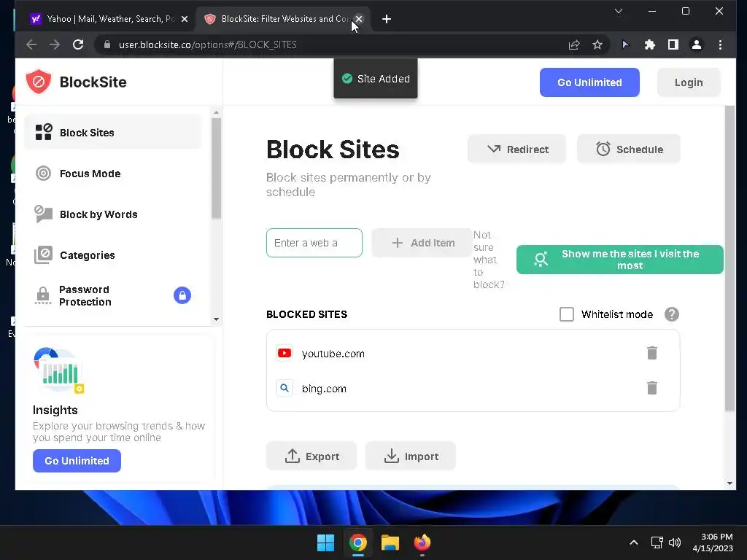Image resolution: width=747 pixels, height=560 pixels.
Task: Close the Yahoo tab
Action: tap(185, 19)
